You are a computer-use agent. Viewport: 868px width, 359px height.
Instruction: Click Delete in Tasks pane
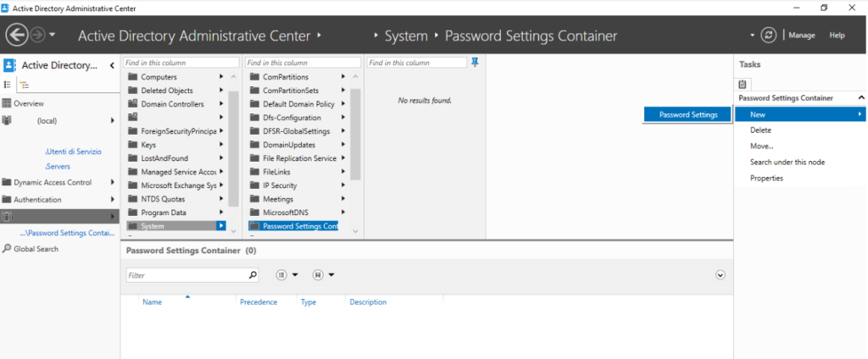[x=760, y=130]
